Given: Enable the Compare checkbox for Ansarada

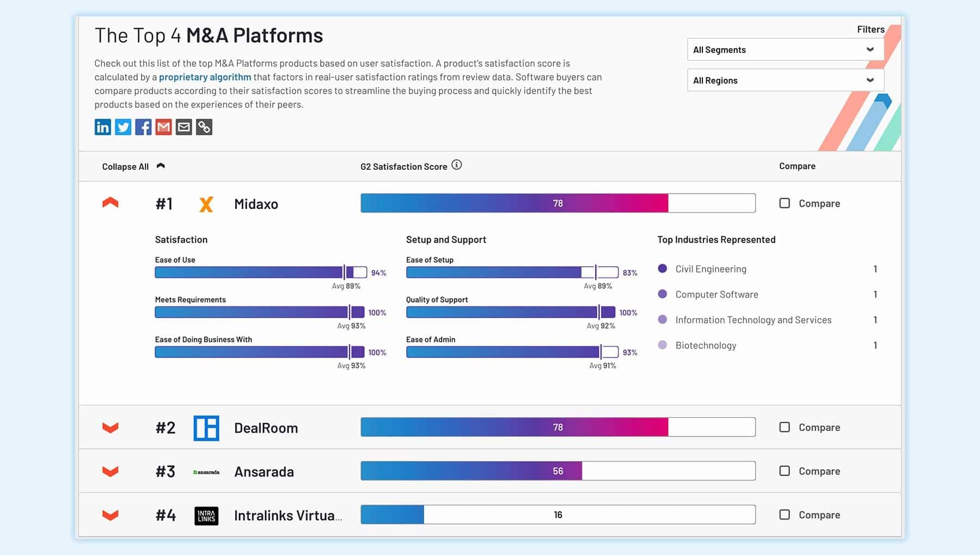Looking at the screenshot, I should (785, 471).
